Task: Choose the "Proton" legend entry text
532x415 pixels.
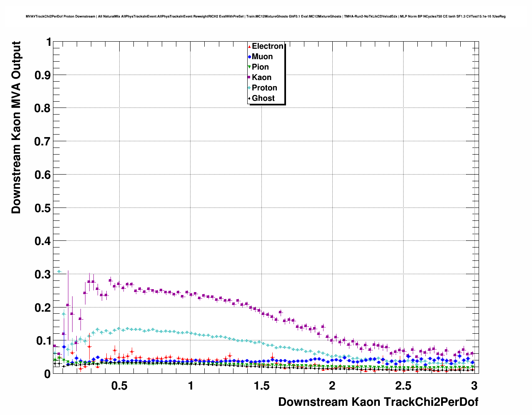Action: pyautogui.click(x=264, y=88)
